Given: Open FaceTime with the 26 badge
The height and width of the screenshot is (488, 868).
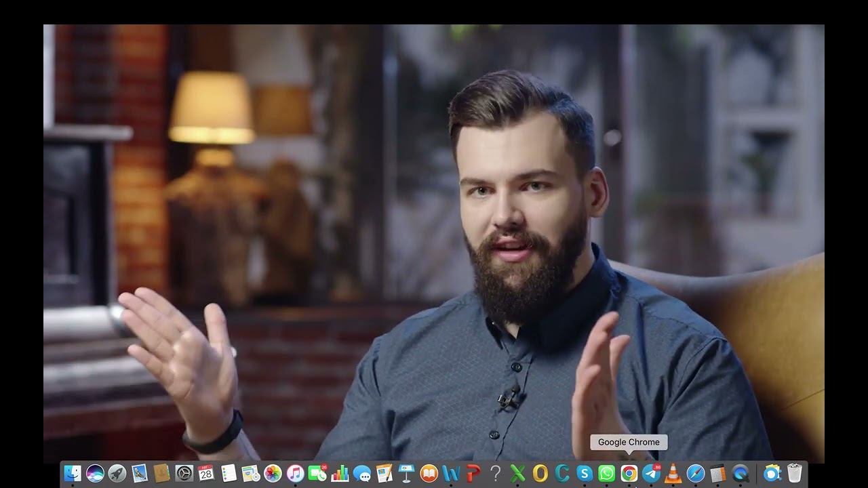Looking at the screenshot, I should [x=317, y=473].
